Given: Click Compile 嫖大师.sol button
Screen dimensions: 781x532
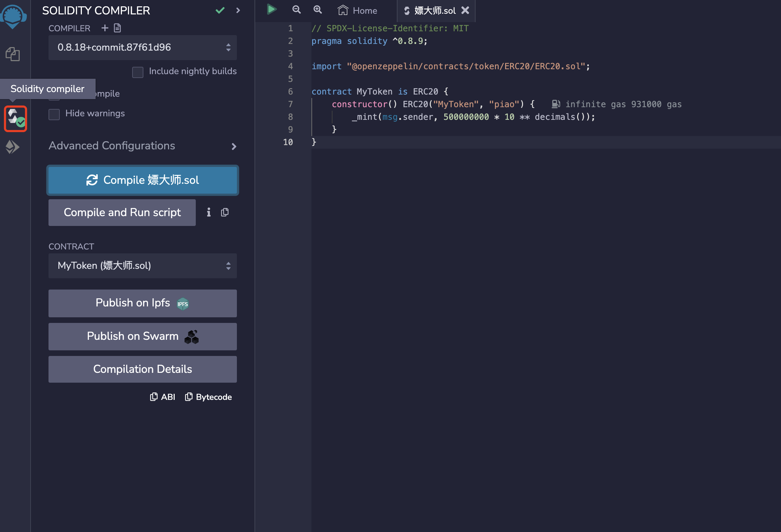Looking at the screenshot, I should [x=142, y=180].
